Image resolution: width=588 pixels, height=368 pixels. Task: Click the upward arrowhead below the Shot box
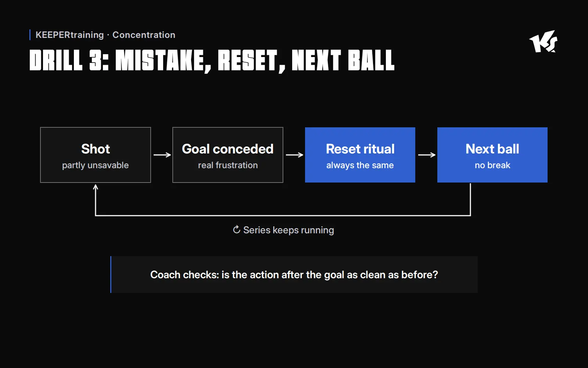[x=96, y=187]
